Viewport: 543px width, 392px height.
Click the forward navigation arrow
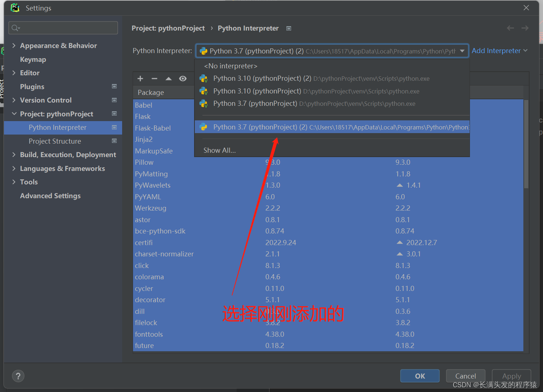pyautogui.click(x=525, y=28)
